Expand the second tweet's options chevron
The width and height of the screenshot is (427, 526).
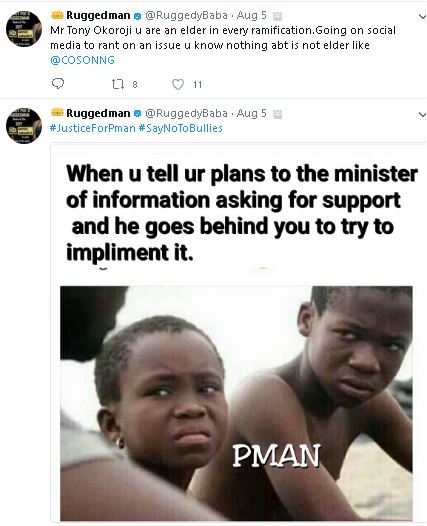point(422,114)
